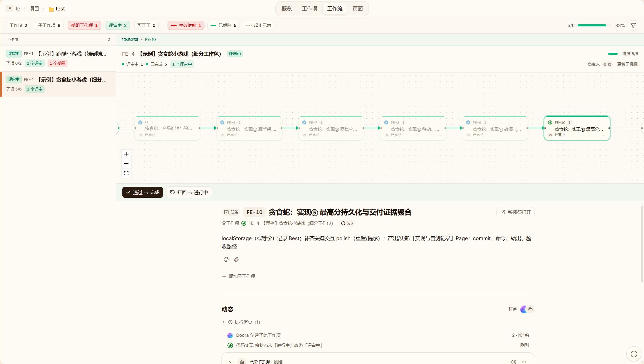Screen dimensions: 644x364
Task: Click the 'F' workspace icon
Action: 10,9
